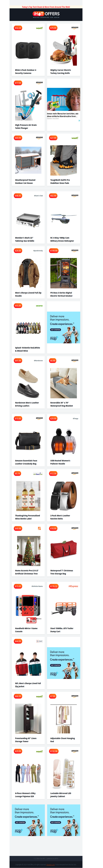Viewport: 103px width, 868px height.
Task: Click the QVC logo on NFL jacket card
Action: [x=39, y=641]
